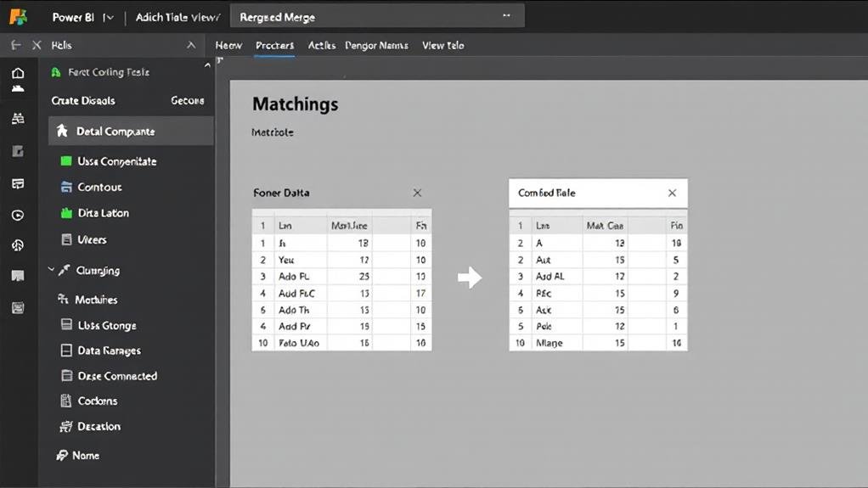The width and height of the screenshot is (868, 488).
Task: Select Motuines item
Action: click(96, 300)
